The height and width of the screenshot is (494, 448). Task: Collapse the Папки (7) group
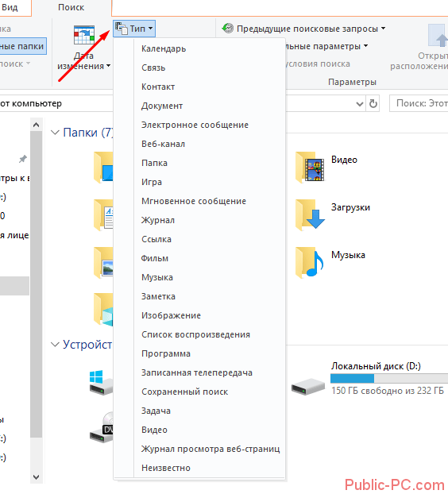coord(55,133)
